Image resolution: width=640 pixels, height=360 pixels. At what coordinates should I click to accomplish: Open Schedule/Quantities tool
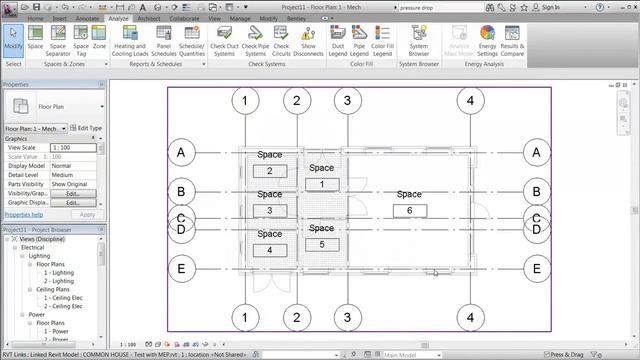click(x=192, y=41)
